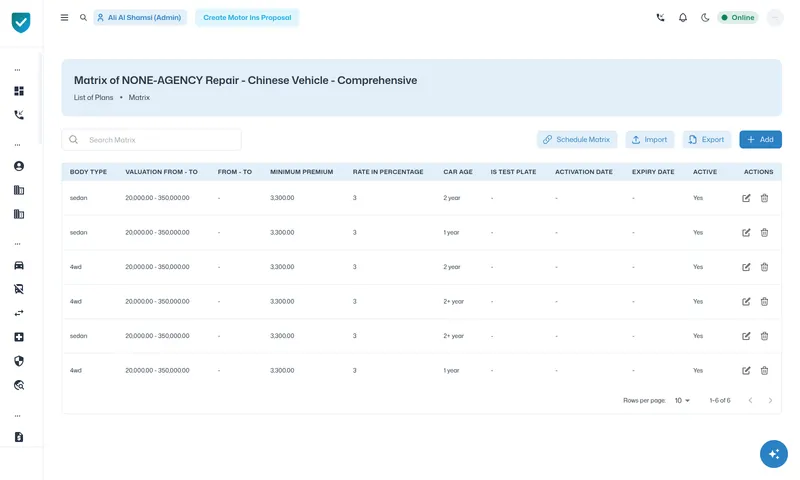The width and height of the screenshot is (800, 480).
Task: Open the notifications bell
Action: coord(683,17)
